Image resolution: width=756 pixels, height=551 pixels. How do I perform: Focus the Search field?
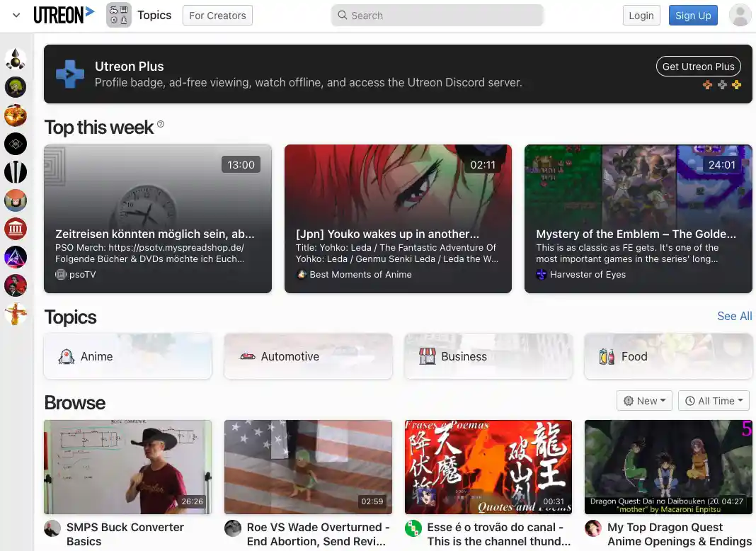(437, 16)
